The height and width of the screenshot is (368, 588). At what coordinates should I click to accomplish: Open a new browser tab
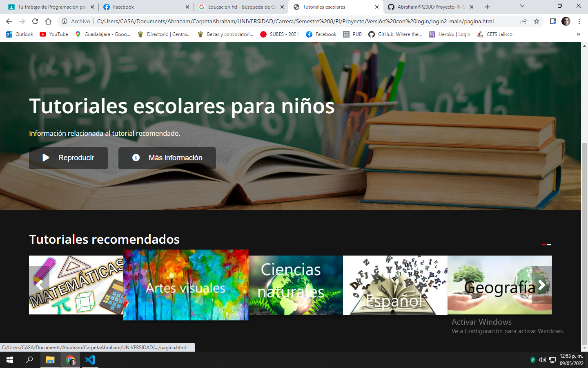tap(487, 7)
